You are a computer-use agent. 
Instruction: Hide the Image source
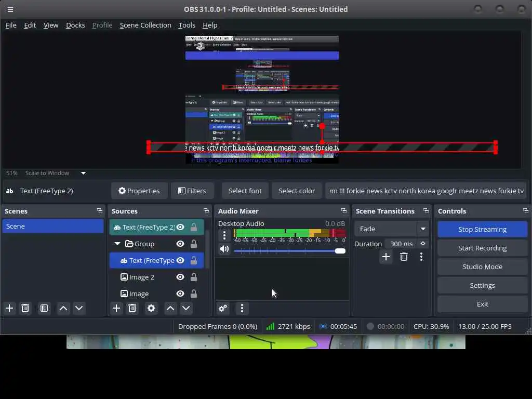pyautogui.click(x=180, y=294)
